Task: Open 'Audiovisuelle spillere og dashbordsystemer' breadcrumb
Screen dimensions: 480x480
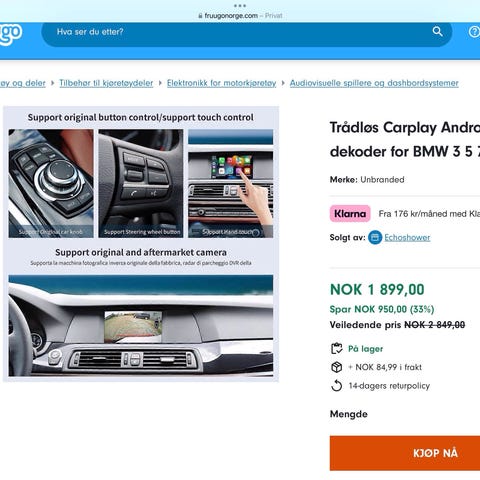Action: tap(374, 83)
